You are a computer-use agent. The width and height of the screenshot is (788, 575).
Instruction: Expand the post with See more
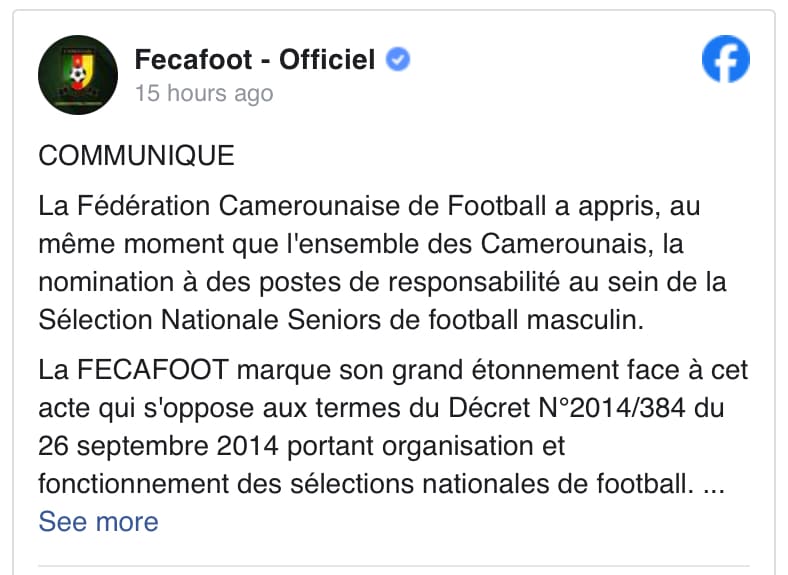(x=98, y=522)
